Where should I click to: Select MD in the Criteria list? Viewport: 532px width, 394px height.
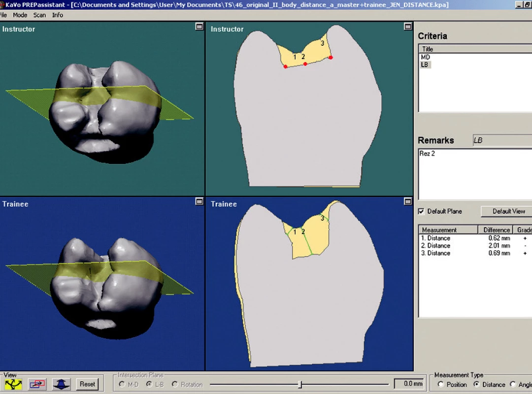point(426,57)
